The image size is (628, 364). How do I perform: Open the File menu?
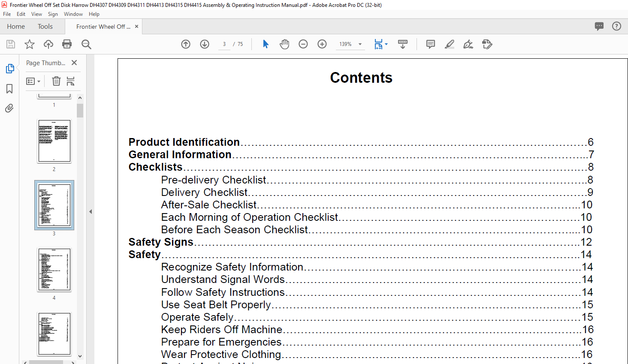click(x=7, y=14)
